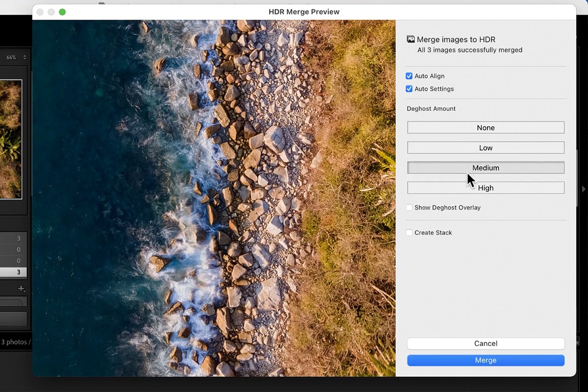
Task: Toggle the Auto Settings checkbox
Action: click(x=409, y=89)
